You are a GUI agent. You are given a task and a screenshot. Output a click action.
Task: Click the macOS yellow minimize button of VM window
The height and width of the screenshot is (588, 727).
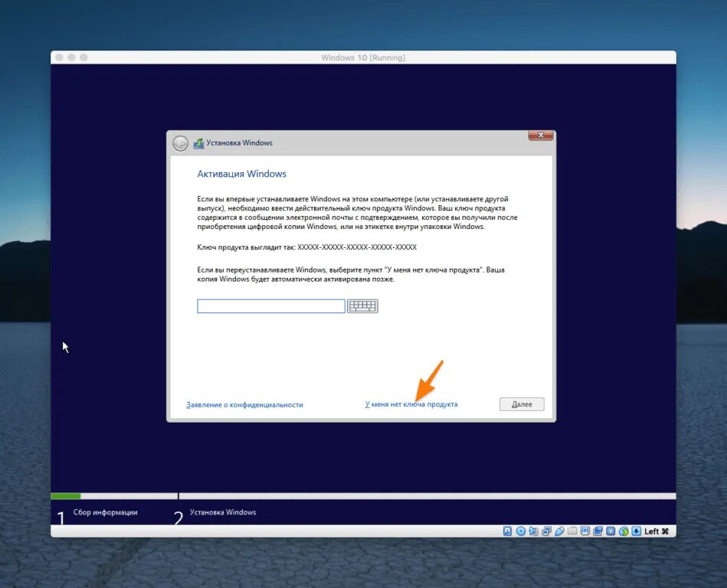point(71,57)
